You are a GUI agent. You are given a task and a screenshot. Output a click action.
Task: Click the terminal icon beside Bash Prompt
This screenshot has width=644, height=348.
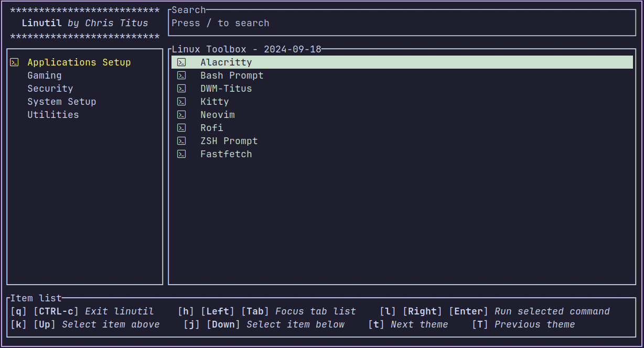[x=181, y=75]
